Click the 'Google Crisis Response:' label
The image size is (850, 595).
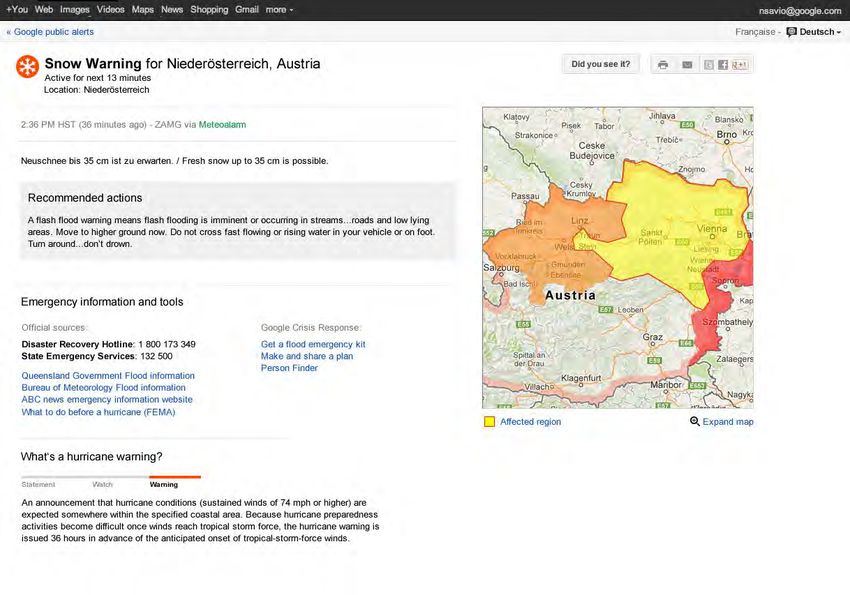click(311, 328)
